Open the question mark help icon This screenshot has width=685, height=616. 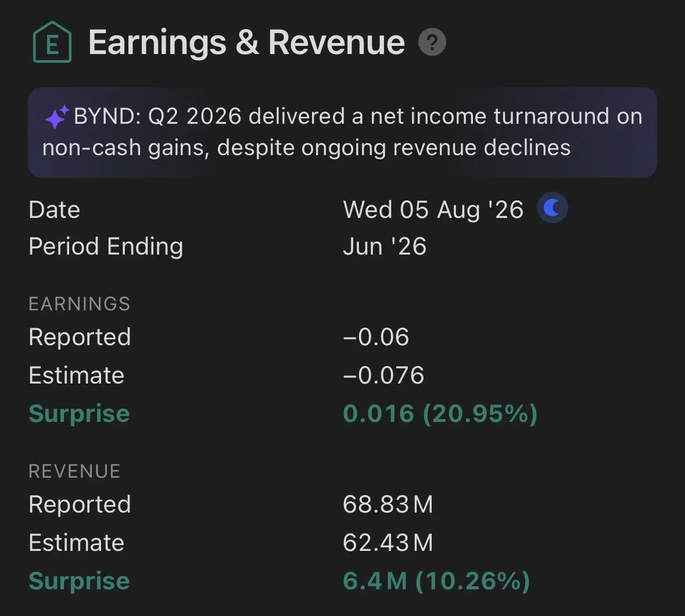432,42
